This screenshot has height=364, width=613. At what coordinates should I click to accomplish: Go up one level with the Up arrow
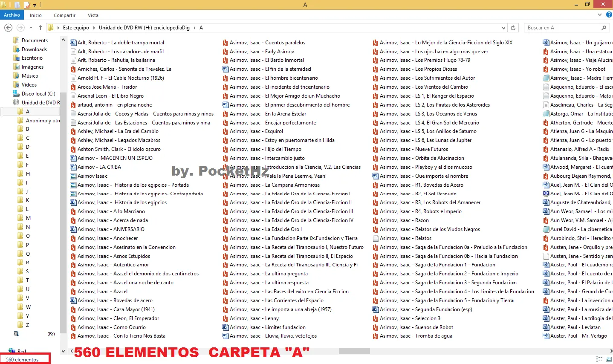point(40,28)
